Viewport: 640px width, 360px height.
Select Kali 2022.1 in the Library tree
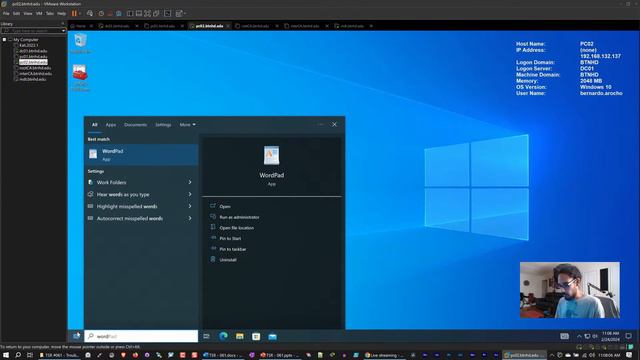click(x=29, y=45)
